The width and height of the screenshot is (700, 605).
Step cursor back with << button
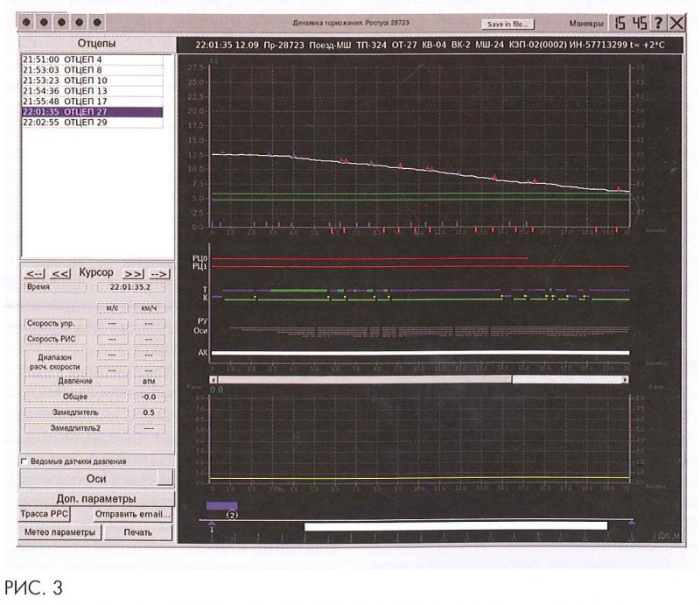pyautogui.click(x=60, y=273)
